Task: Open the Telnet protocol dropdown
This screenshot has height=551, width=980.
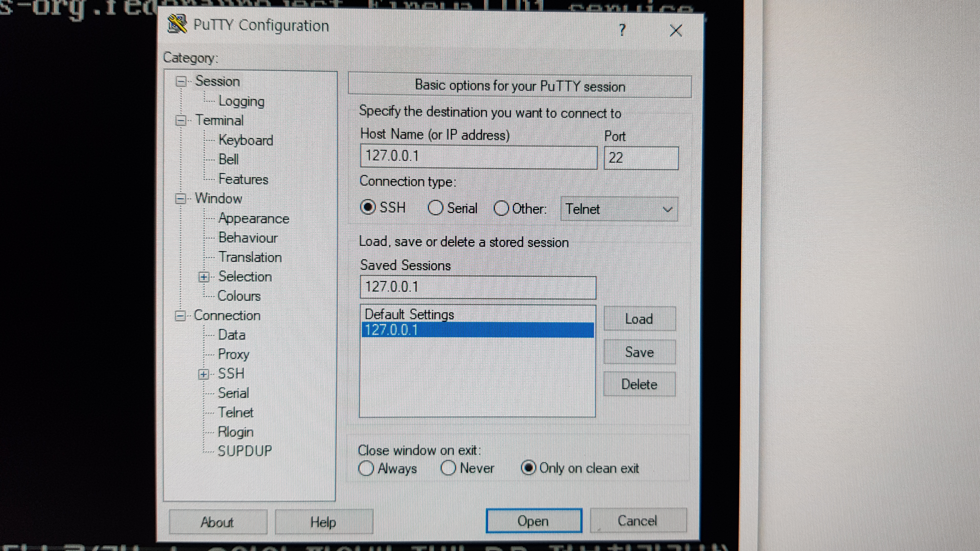Action: (x=619, y=209)
